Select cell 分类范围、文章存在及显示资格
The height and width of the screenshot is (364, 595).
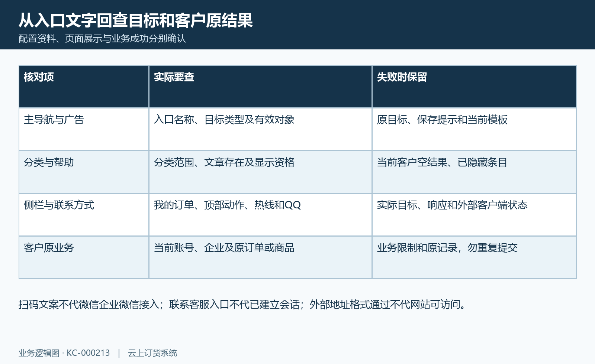260,172
